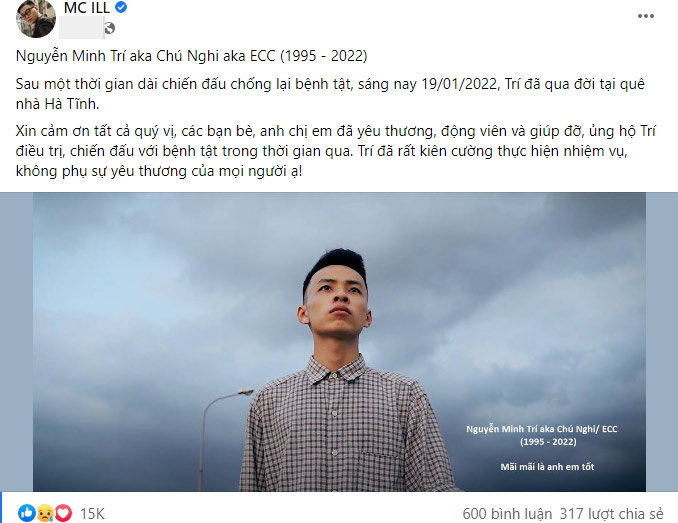The width and height of the screenshot is (678, 523).
Task: View the 317 lượt chia sẻ shares
Action: point(611,513)
